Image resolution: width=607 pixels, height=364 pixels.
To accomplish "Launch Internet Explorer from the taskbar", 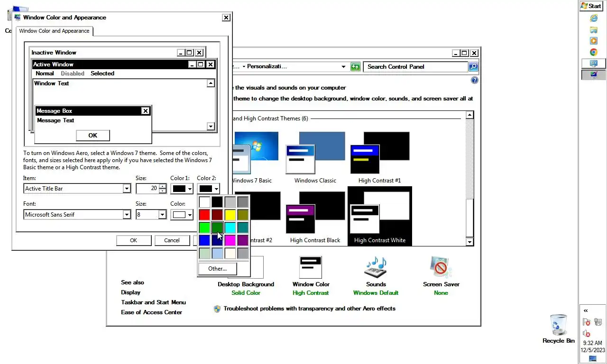I will tap(593, 18).
